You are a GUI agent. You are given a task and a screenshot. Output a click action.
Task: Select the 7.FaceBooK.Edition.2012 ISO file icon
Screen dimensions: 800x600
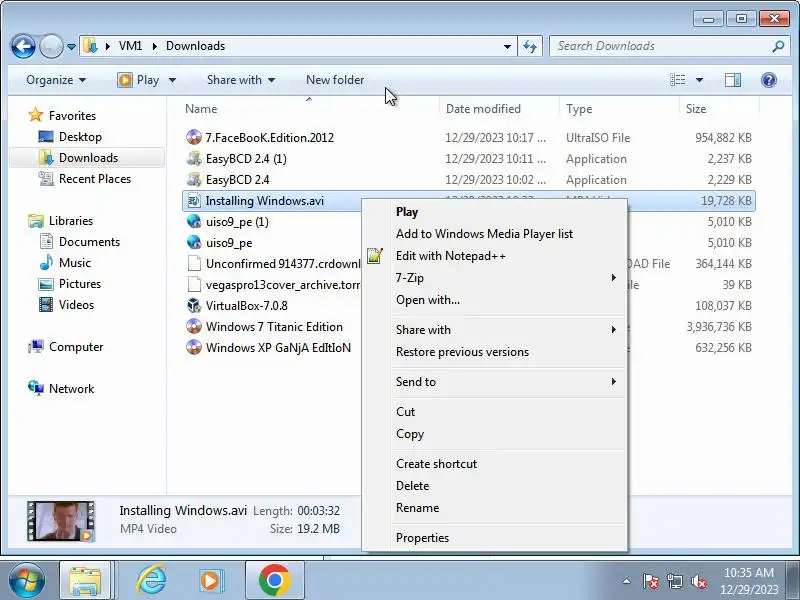pos(194,137)
